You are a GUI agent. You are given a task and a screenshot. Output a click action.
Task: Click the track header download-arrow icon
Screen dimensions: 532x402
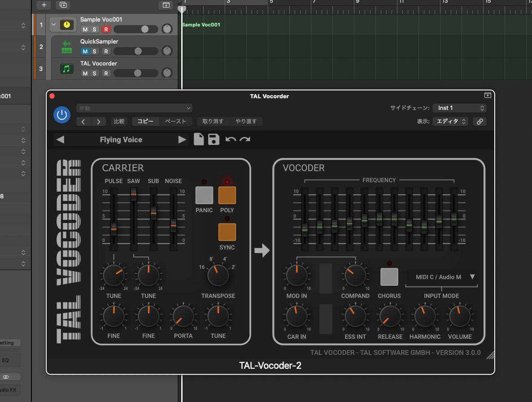click(166, 5)
